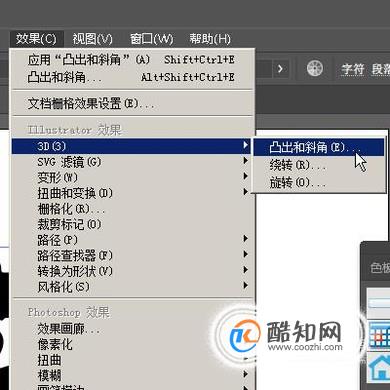Screen dimensions: 390x390
Task: Click the round color wheel icon in the control bar
Action: [x=315, y=68]
